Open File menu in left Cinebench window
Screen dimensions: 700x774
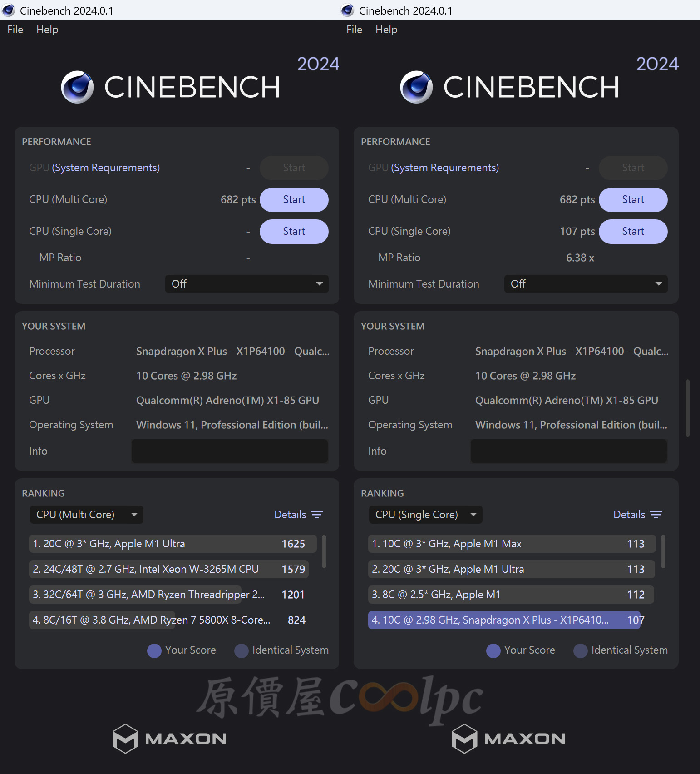(15, 30)
